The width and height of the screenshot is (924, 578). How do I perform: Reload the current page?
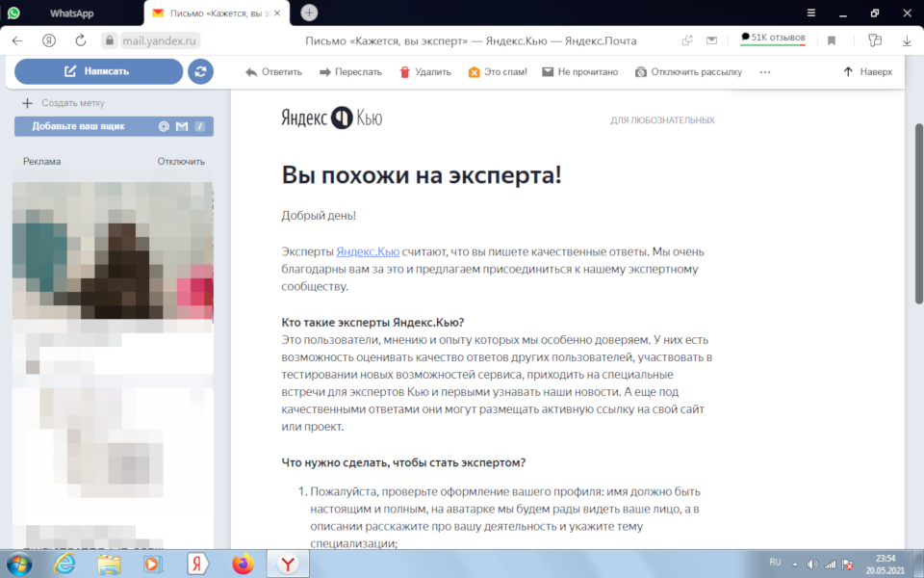(81, 40)
